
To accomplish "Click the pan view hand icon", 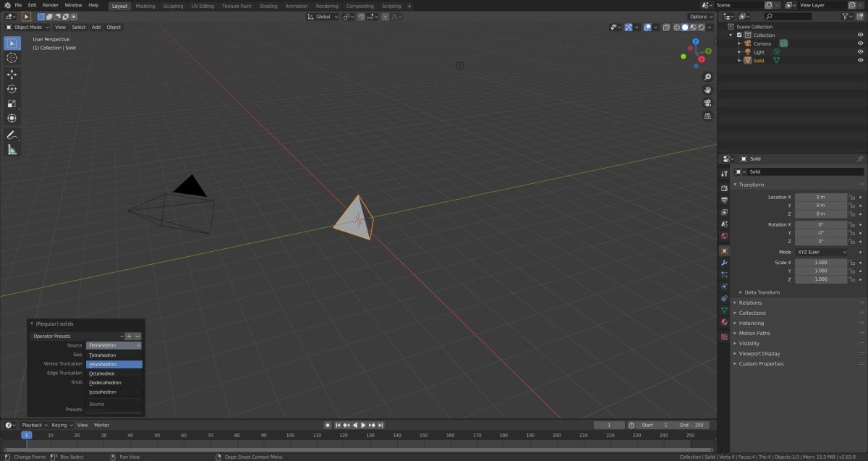I will 707,90.
